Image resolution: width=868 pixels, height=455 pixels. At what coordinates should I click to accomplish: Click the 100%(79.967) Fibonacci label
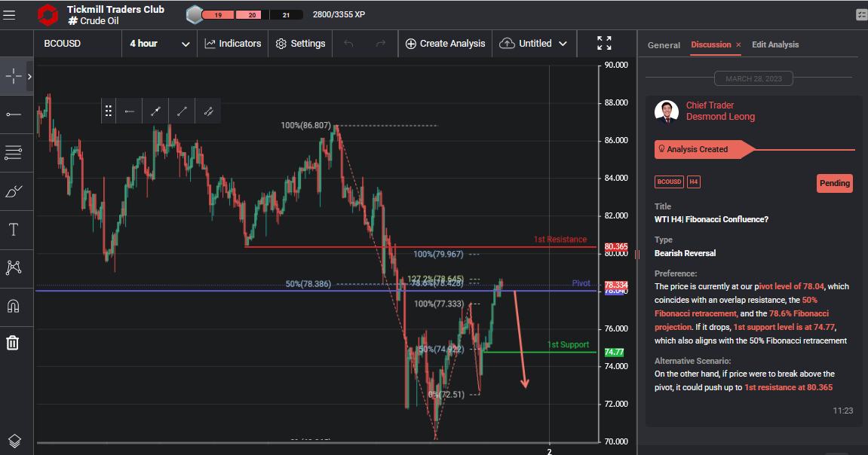(438, 255)
